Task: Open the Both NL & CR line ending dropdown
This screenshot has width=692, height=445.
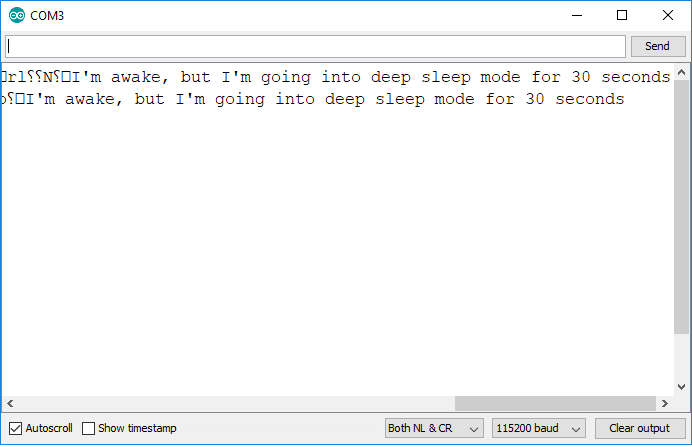Action: tap(434, 428)
